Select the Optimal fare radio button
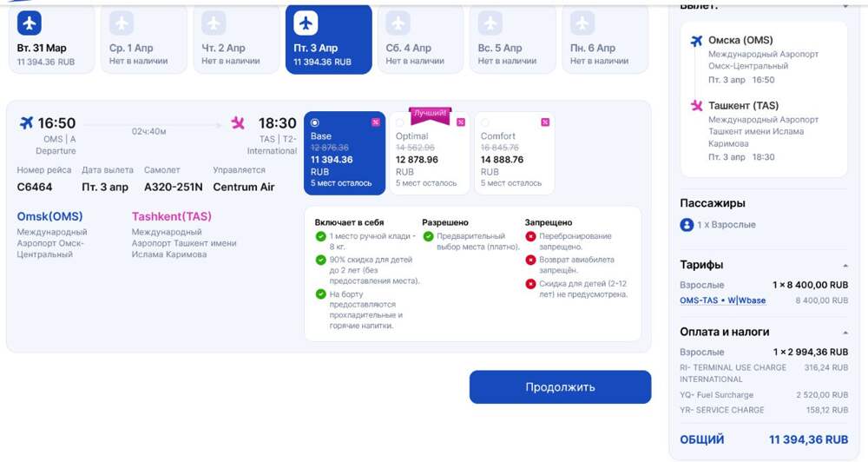This screenshot has width=868, height=462. (399, 122)
